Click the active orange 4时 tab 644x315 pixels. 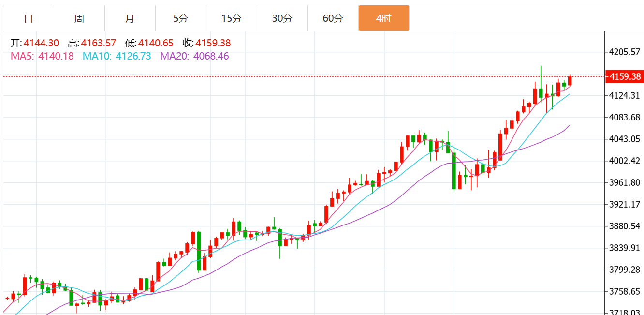(x=384, y=19)
